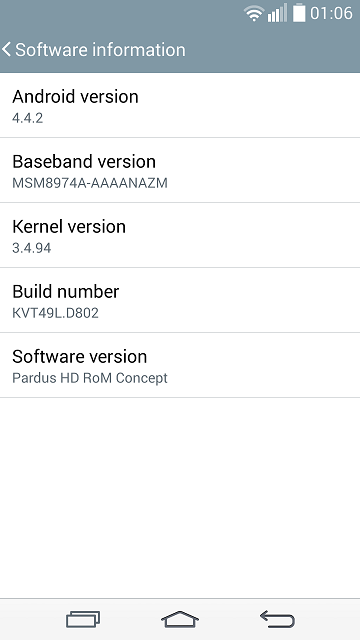Tap the blank area beneath the settings list
This screenshot has height=640, width=360.
tap(180, 498)
